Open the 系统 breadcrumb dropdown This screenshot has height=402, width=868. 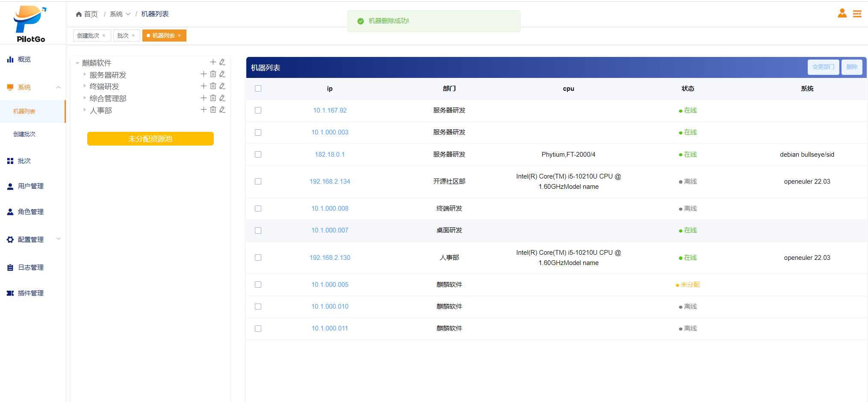click(x=120, y=14)
